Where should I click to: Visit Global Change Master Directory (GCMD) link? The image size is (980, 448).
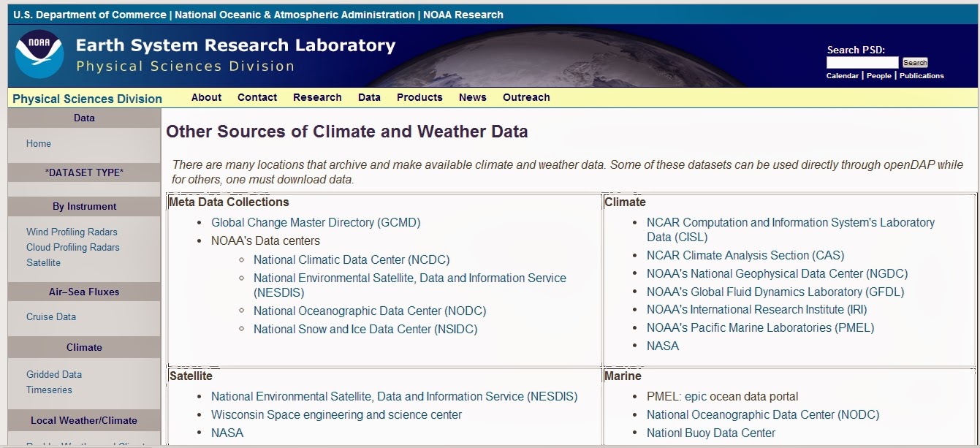(316, 223)
